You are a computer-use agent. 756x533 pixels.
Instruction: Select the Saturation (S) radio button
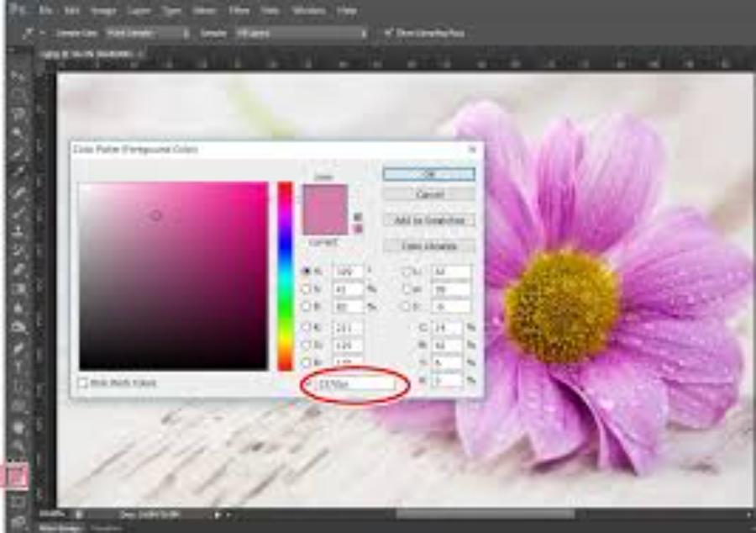click(x=307, y=289)
